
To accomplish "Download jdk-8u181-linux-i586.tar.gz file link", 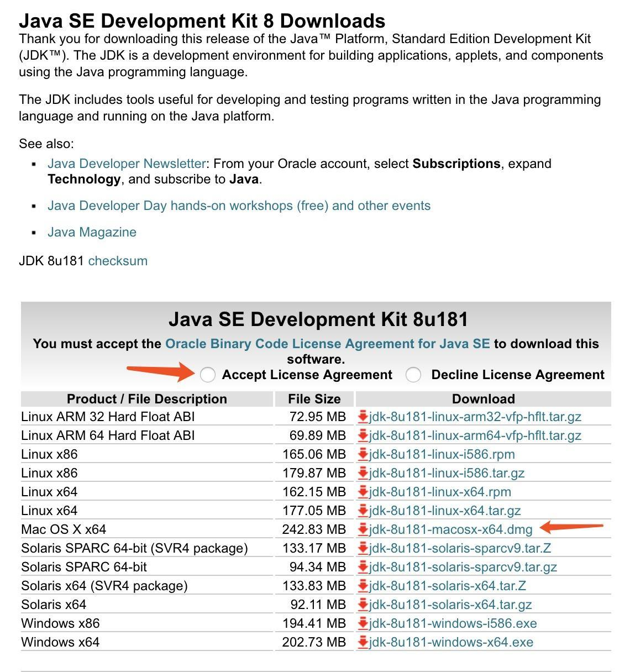I will [x=447, y=473].
